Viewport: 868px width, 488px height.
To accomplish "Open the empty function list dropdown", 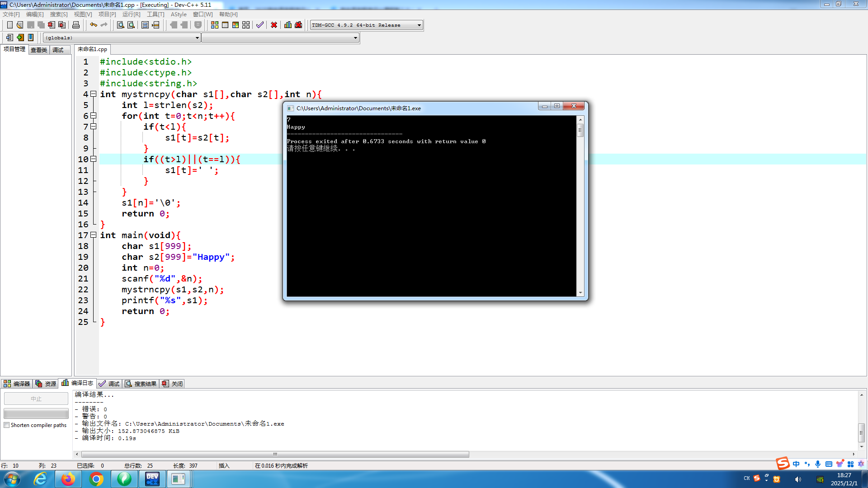I will pos(355,38).
